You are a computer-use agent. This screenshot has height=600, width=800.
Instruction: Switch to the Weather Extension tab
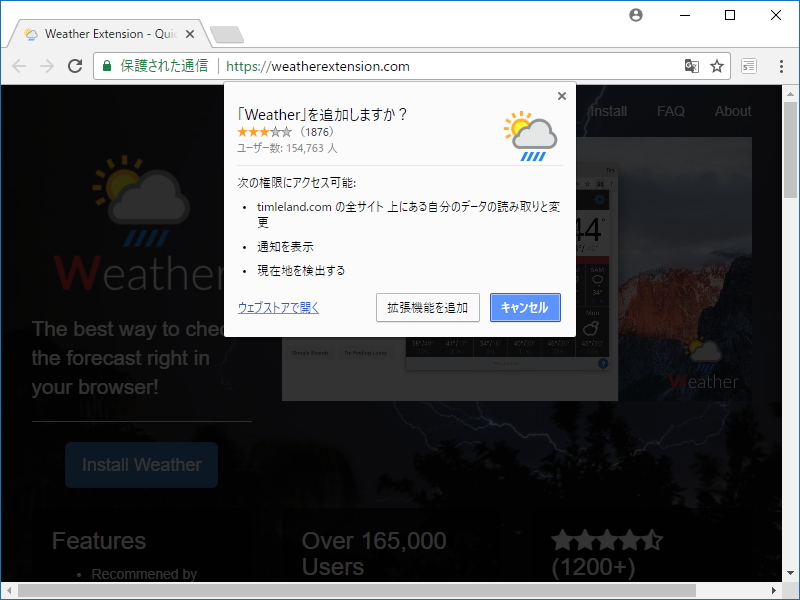[x=105, y=33]
